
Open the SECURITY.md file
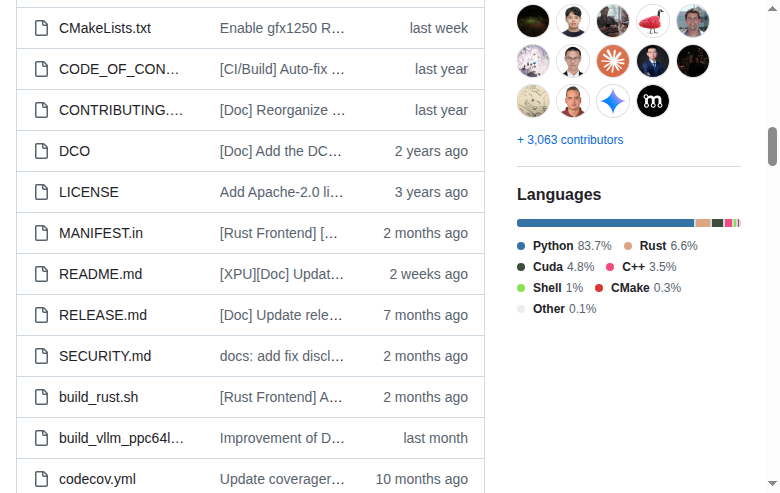pos(105,356)
